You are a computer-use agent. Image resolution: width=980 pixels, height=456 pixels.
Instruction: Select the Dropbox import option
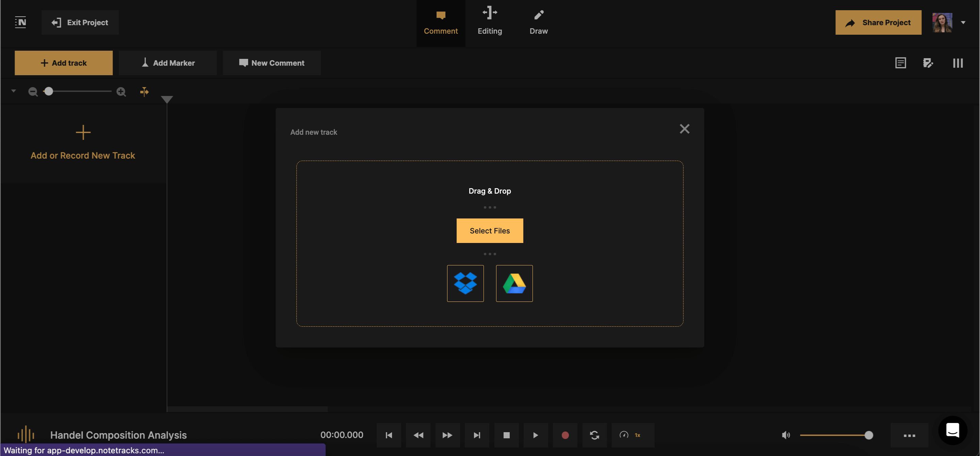(x=465, y=283)
